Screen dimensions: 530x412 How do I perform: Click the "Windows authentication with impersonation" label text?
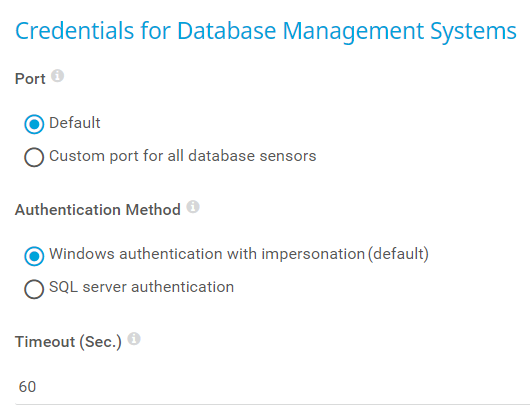207,254
